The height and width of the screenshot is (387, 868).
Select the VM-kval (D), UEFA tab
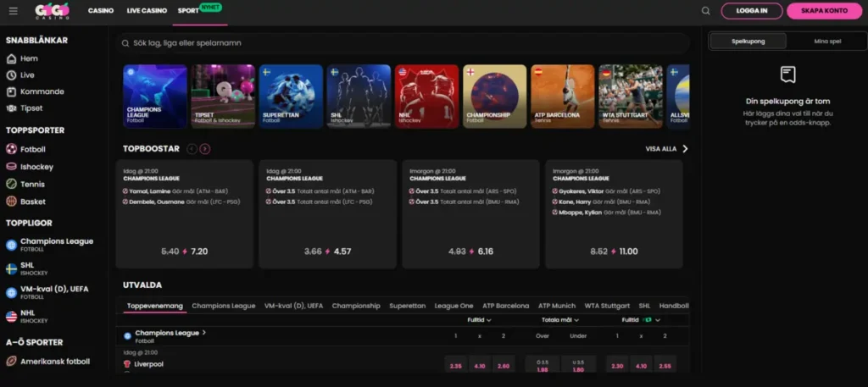(x=293, y=306)
